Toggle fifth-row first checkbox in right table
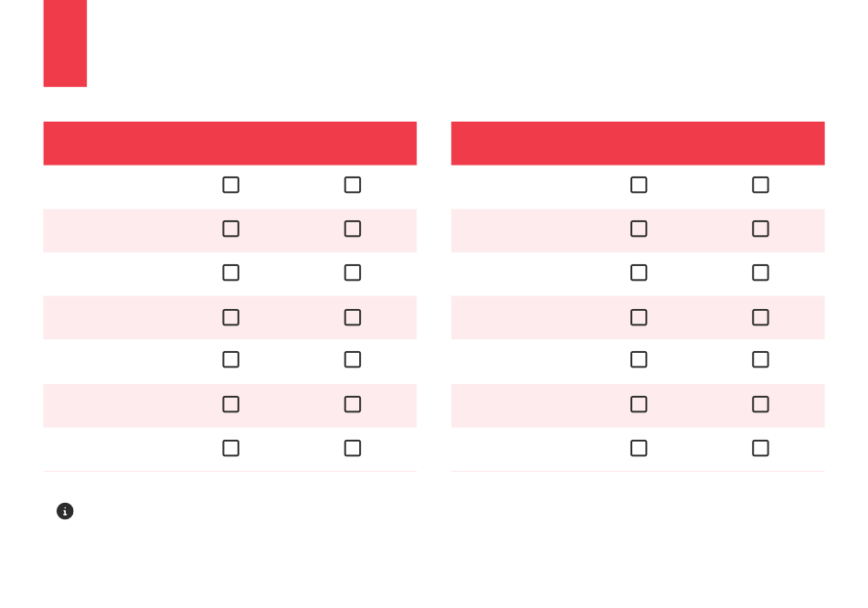The width and height of the screenshot is (868, 608). [639, 359]
